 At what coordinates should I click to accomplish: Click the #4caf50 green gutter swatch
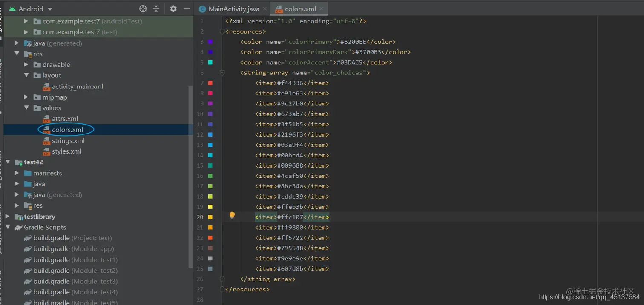click(x=210, y=176)
